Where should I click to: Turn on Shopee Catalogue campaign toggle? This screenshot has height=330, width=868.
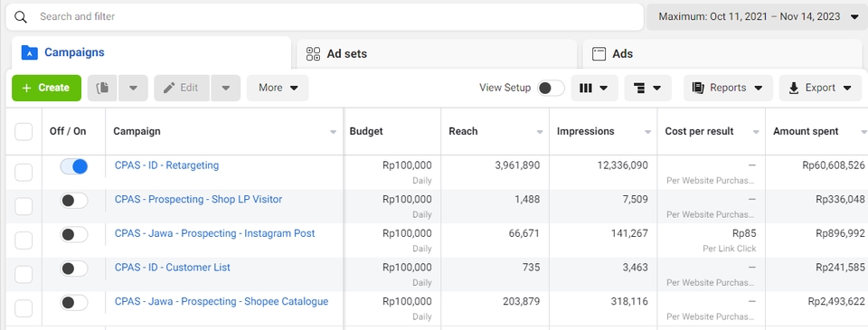(73, 302)
